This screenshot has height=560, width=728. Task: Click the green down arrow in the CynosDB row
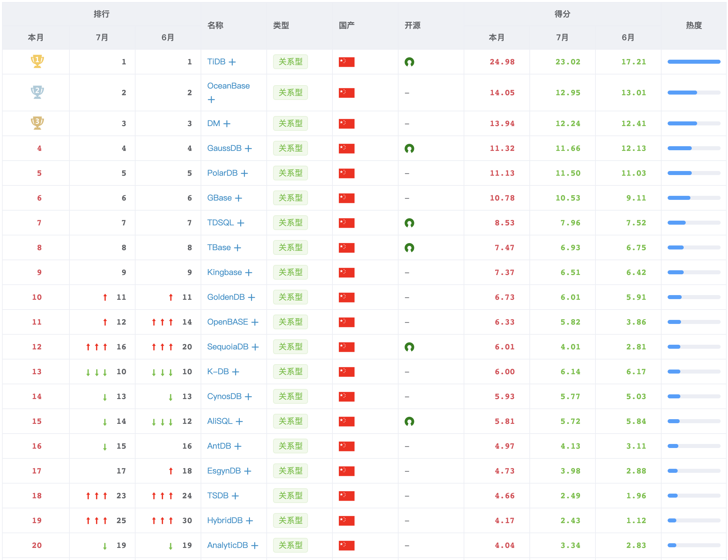tap(105, 396)
